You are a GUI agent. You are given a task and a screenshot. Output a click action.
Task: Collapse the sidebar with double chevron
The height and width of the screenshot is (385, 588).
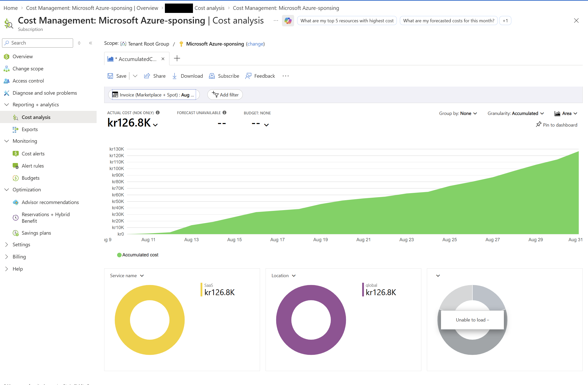coord(91,43)
